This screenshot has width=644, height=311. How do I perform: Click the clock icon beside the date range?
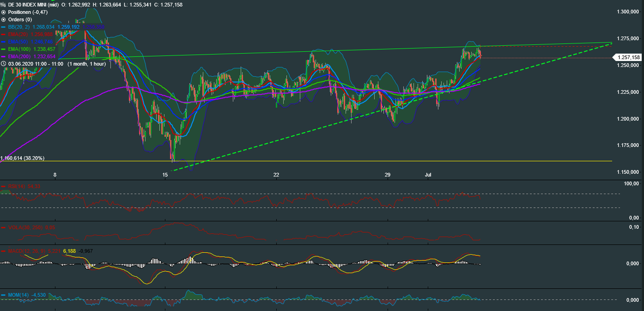coord(4,64)
